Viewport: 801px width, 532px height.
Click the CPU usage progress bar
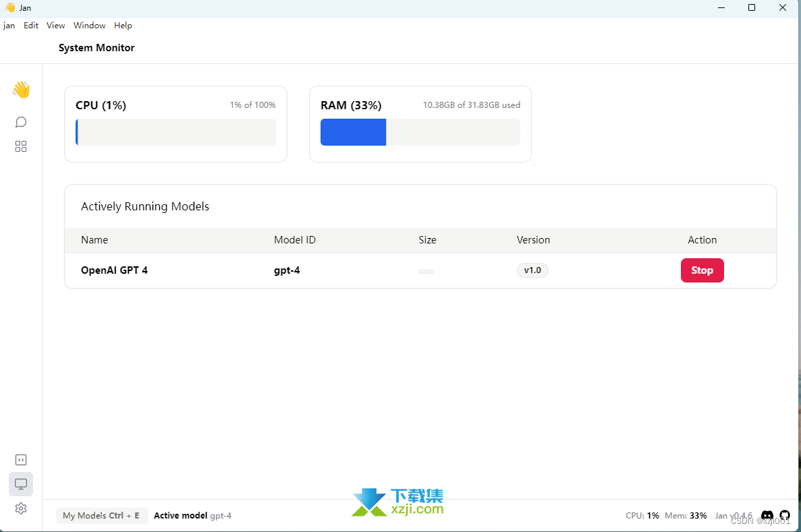pos(175,132)
